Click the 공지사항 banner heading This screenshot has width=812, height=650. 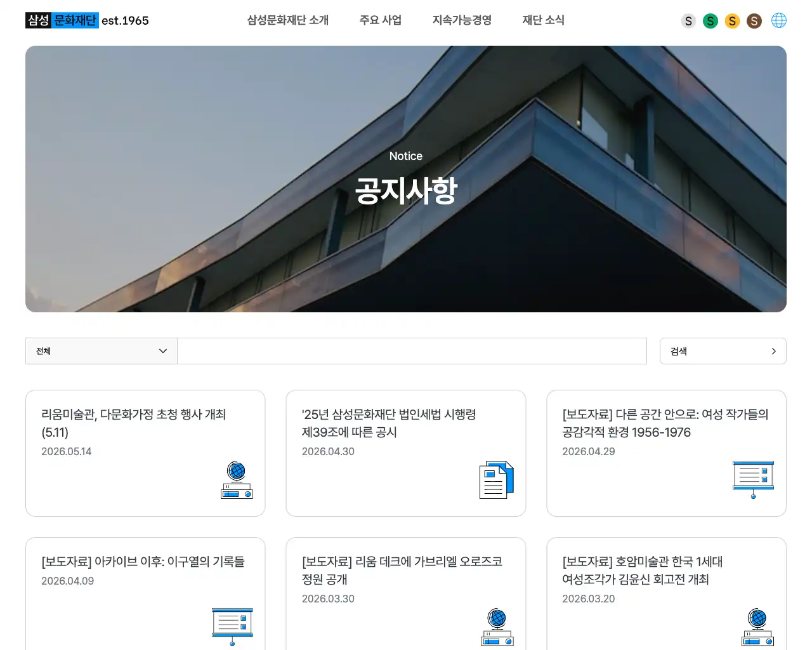[406, 190]
